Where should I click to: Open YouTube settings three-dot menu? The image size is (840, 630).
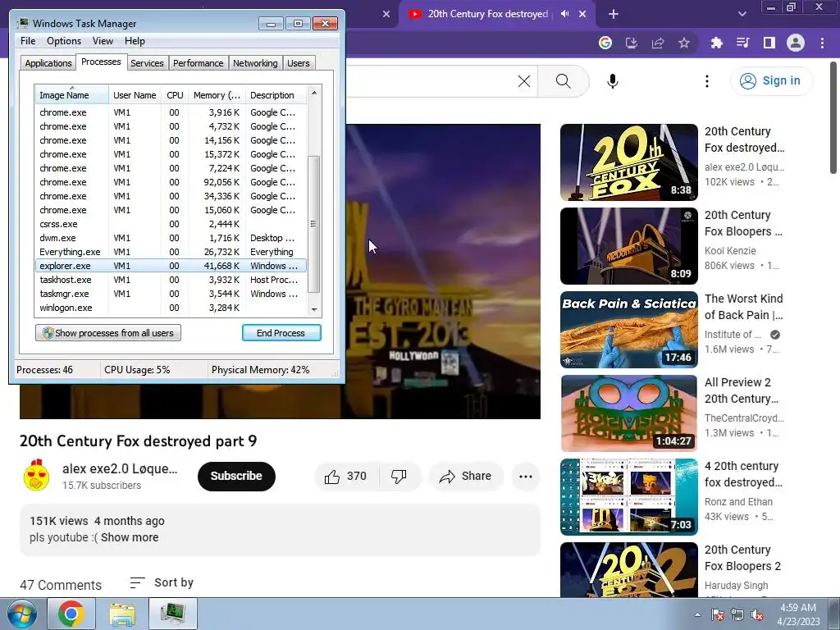pyautogui.click(x=707, y=81)
